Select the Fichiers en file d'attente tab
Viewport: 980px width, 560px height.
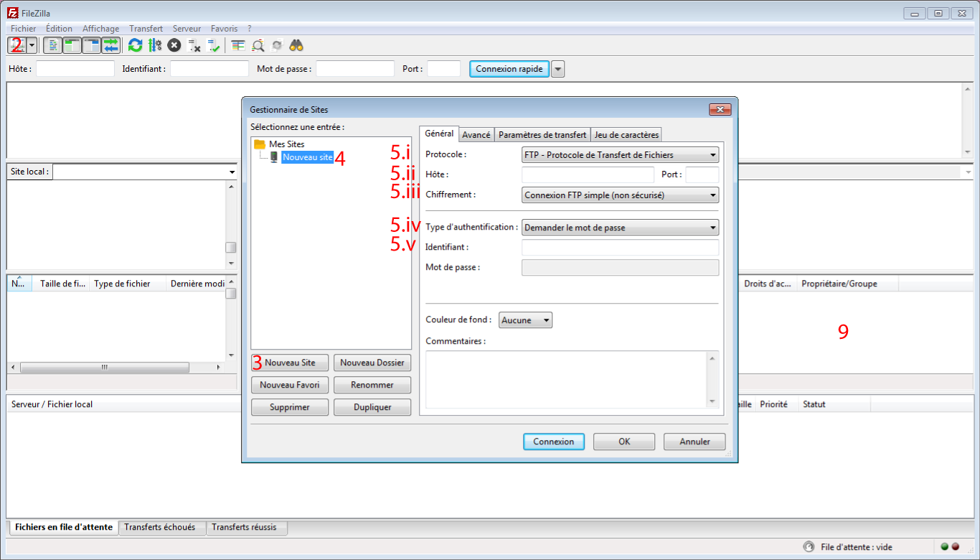63,527
